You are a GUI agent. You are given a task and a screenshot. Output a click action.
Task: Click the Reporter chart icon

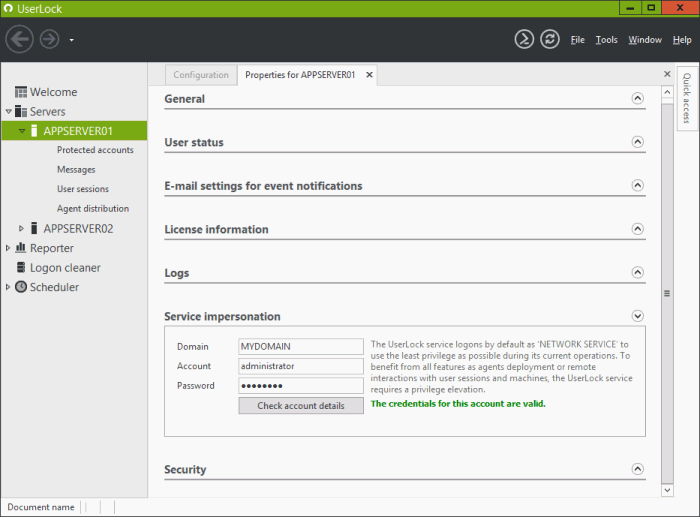coord(21,247)
